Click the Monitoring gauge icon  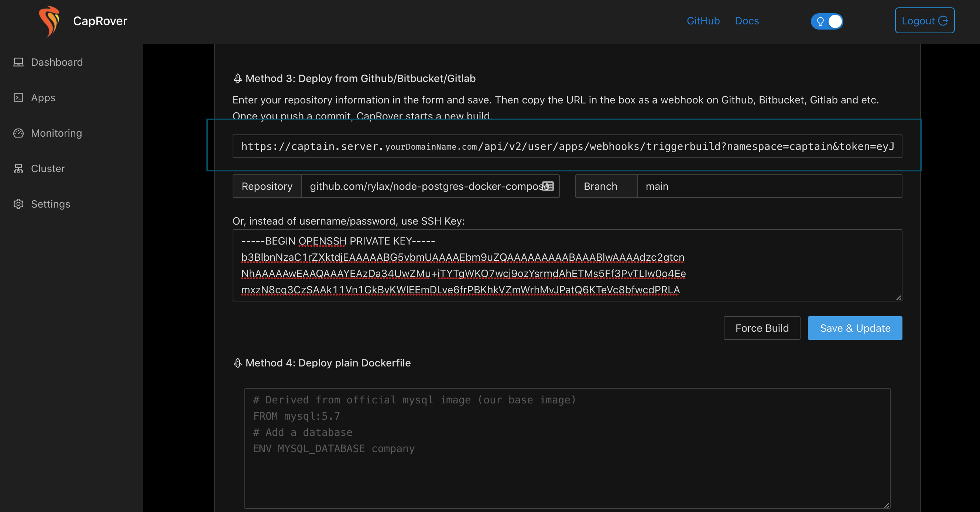[18, 133]
